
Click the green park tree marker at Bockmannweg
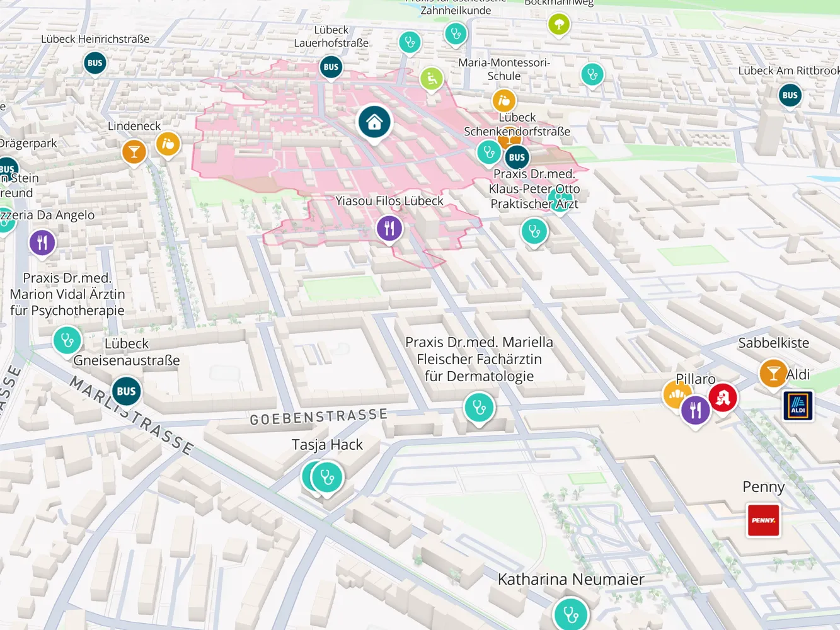point(559,25)
